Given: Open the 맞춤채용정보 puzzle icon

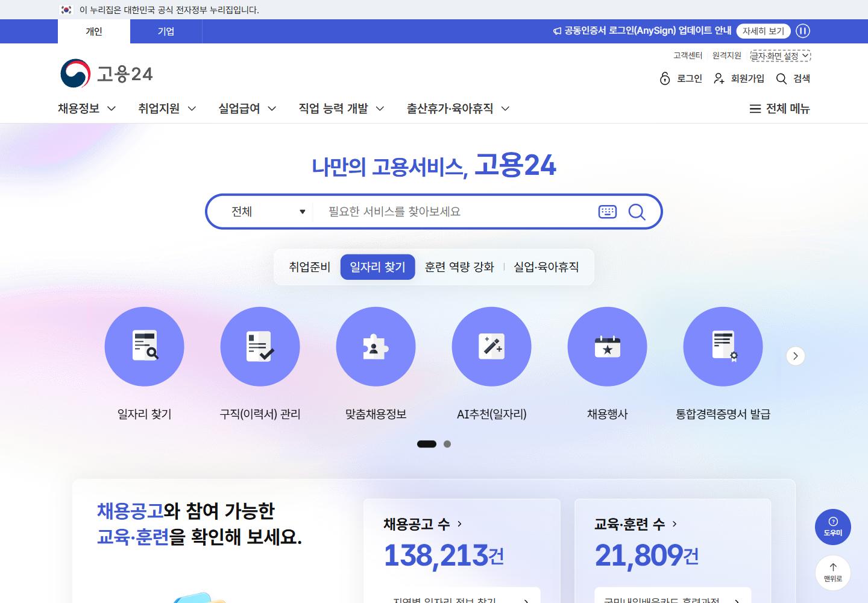Looking at the screenshot, I should click(x=376, y=346).
